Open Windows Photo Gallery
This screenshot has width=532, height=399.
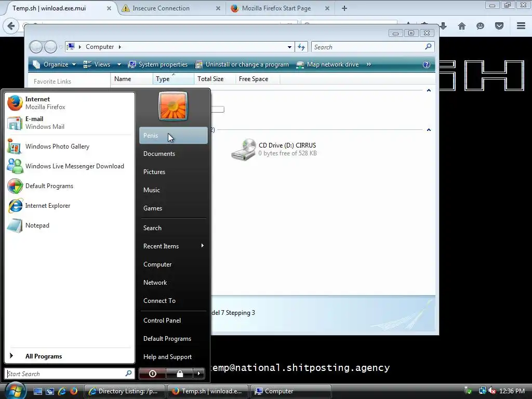(x=70, y=147)
